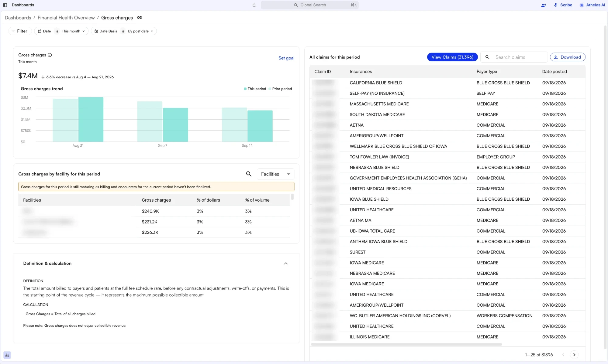Open the Filter button

coord(19,31)
